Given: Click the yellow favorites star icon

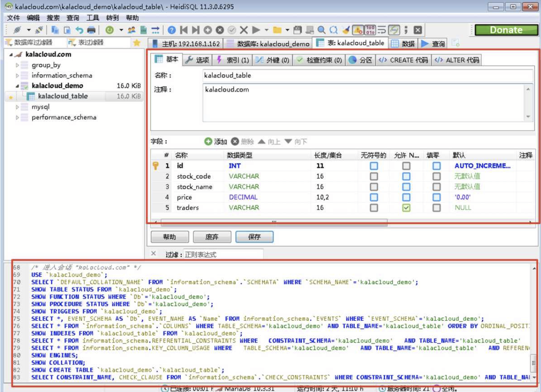Looking at the screenshot, I should [x=136, y=43].
